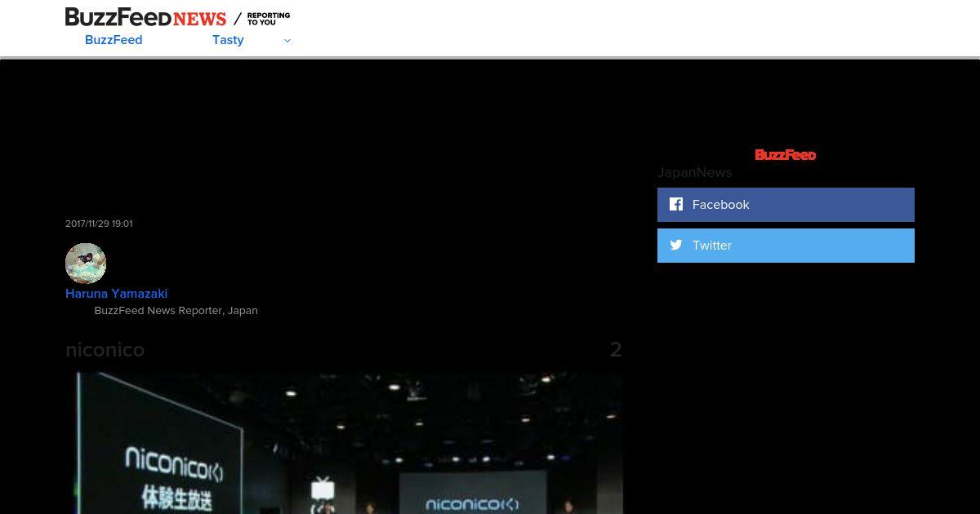
Task: Click the JapanNews text in sidebar
Action: pyautogui.click(x=695, y=172)
